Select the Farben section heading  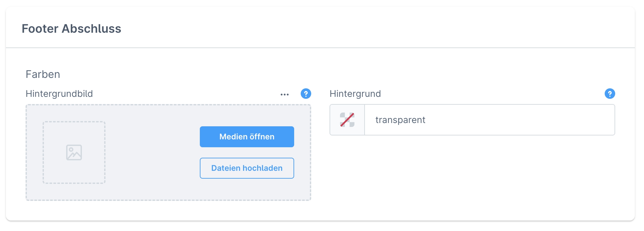point(43,74)
